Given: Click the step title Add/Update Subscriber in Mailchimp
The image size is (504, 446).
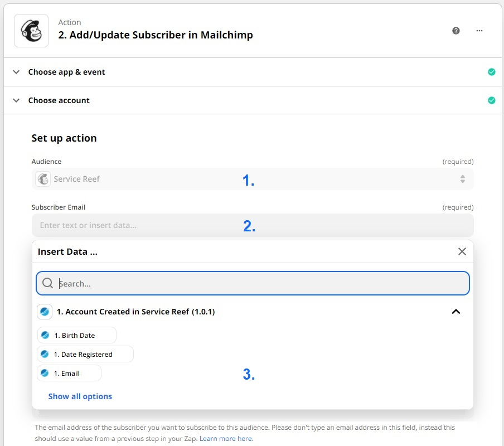Looking at the screenshot, I should pos(156,35).
